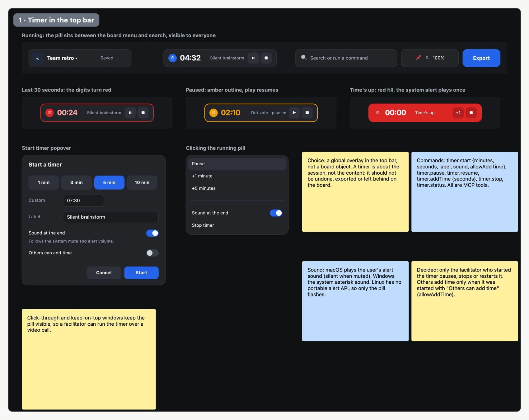Open the 100% zoom level control

tap(438, 58)
